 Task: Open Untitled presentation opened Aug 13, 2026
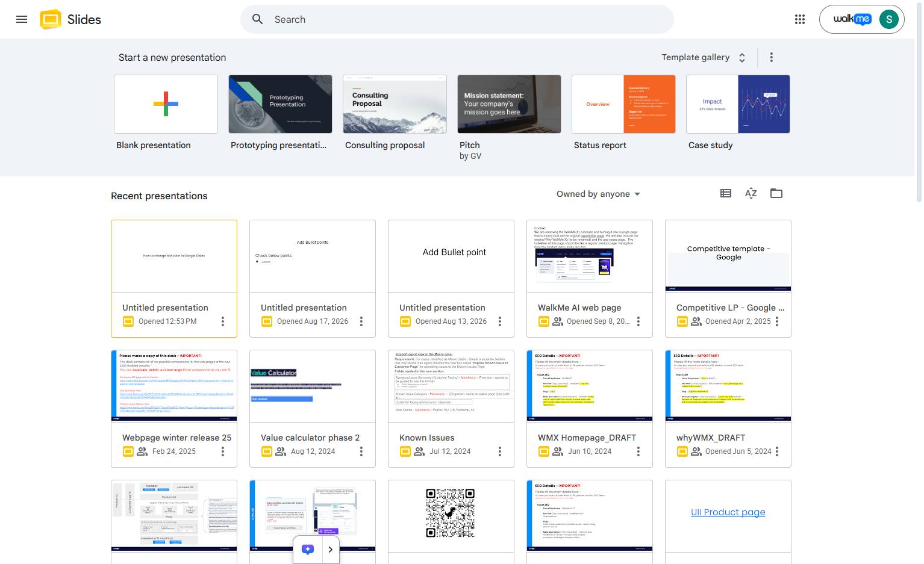tap(451, 279)
